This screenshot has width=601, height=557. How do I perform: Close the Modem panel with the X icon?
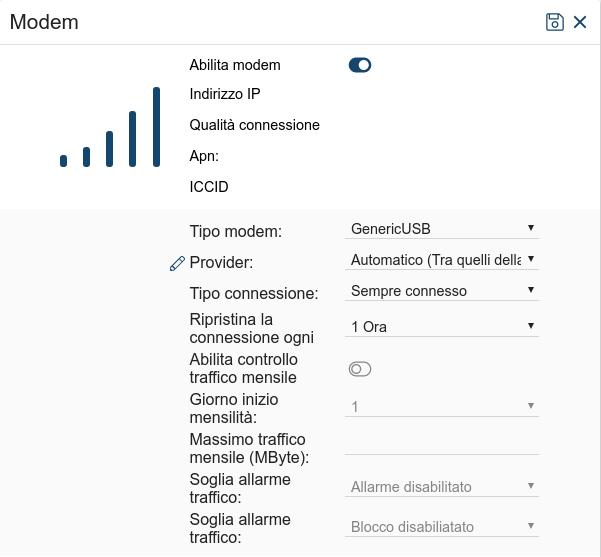click(580, 22)
